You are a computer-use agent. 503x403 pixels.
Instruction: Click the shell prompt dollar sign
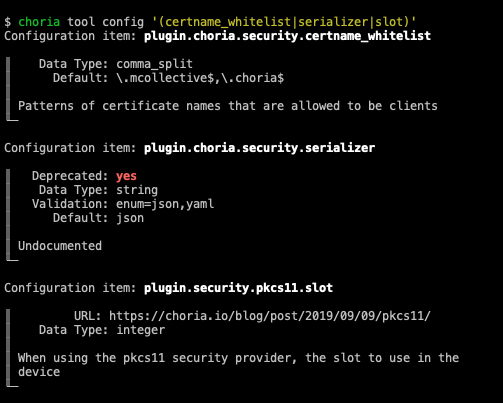tap(8, 22)
